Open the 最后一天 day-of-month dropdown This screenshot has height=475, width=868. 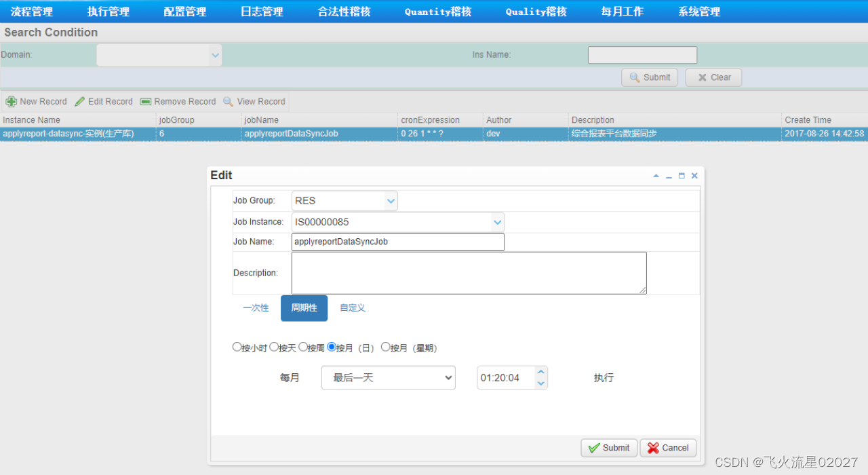[388, 378]
